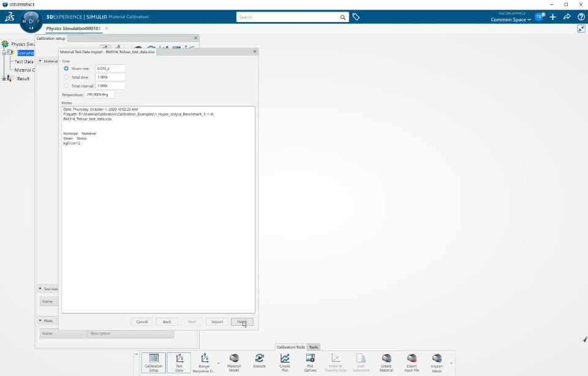
Task: Click the Next button
Action: coord(192,321)
